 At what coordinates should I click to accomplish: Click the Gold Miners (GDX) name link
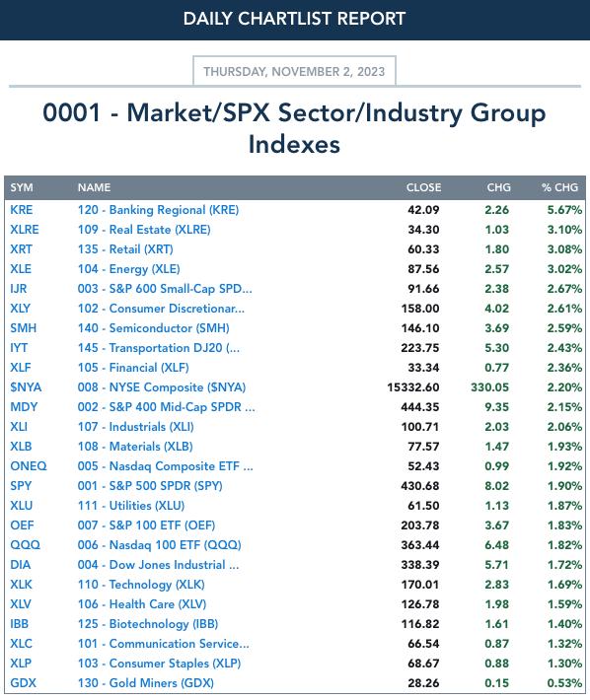click(x=146, y=683)
